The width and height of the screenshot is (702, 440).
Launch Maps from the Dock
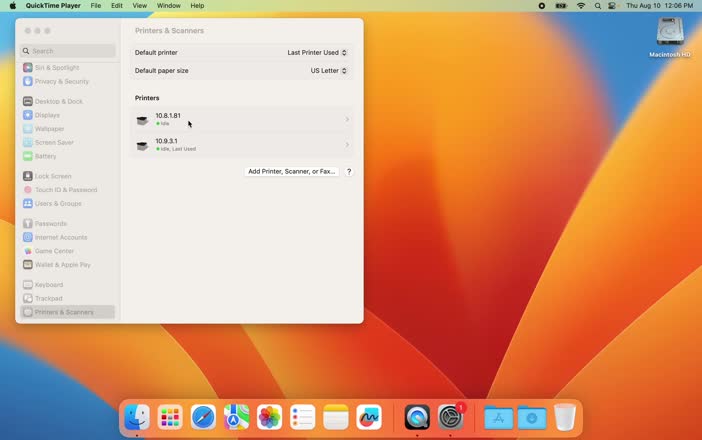pos(236,417)
